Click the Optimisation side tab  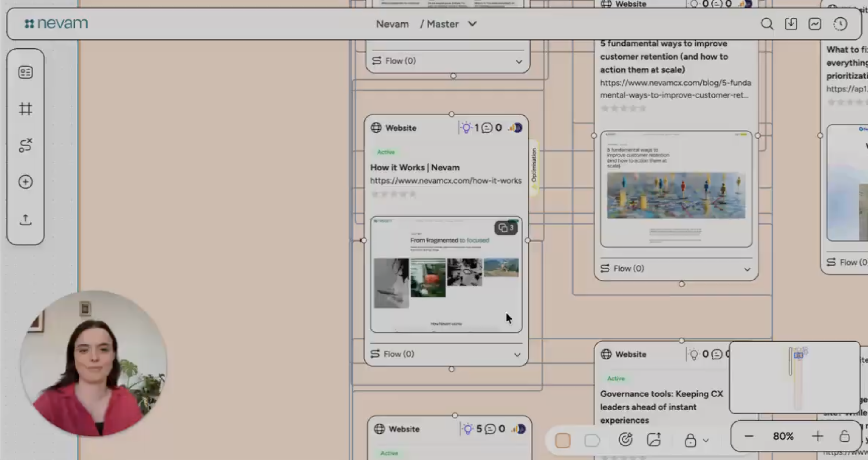(x=534, y=168)
